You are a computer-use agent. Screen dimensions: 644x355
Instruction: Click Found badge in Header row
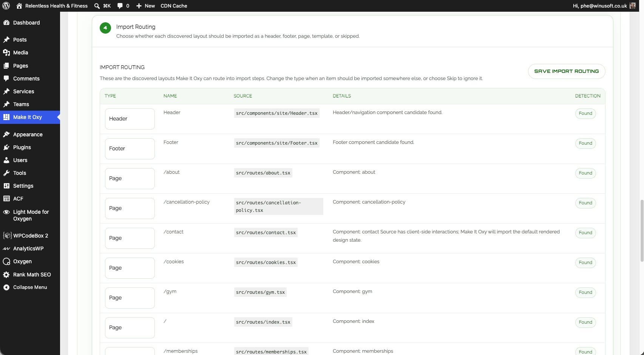tap(585, 113)
